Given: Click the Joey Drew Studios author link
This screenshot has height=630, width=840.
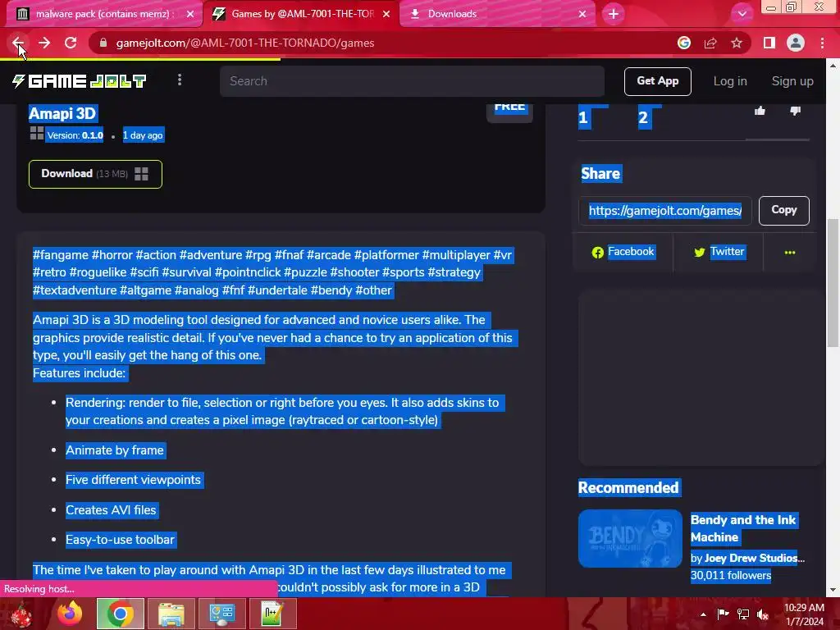Looking at the screenshot, I should [755, 558].
